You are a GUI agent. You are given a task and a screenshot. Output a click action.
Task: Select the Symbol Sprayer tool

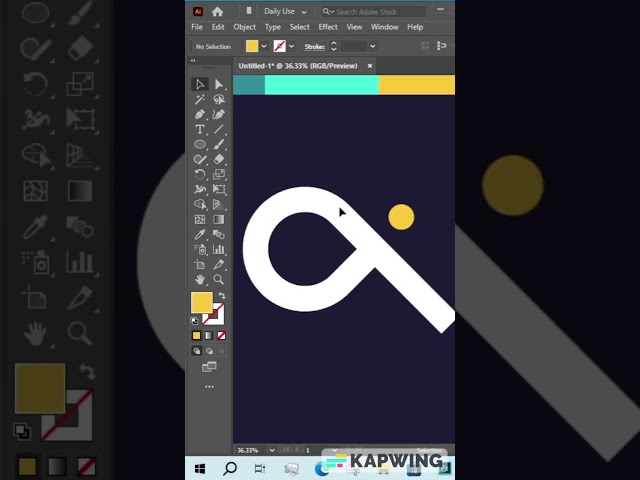tap(200, 249)
